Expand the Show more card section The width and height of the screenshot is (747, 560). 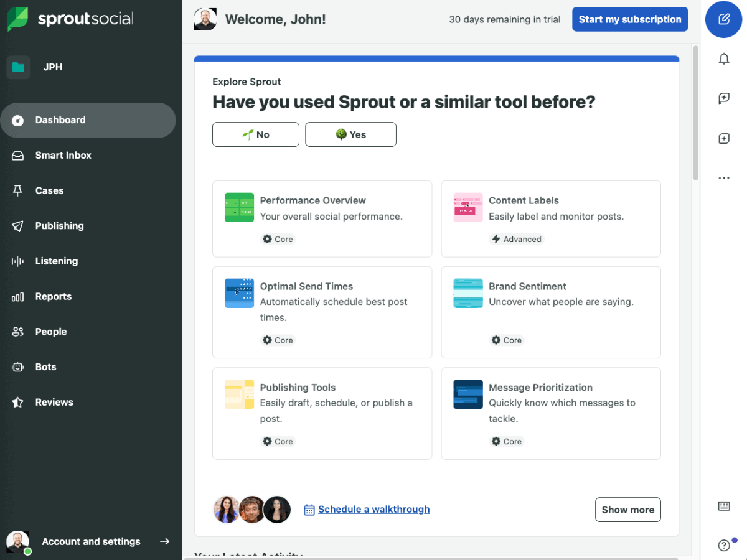(627, 509)
